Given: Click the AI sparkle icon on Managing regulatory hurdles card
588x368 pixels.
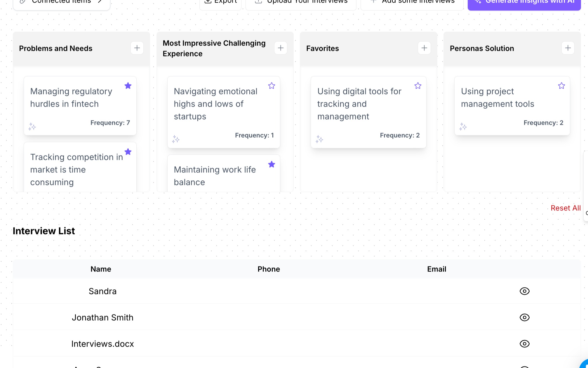Looking at the screenshot, I should point(32,127).
